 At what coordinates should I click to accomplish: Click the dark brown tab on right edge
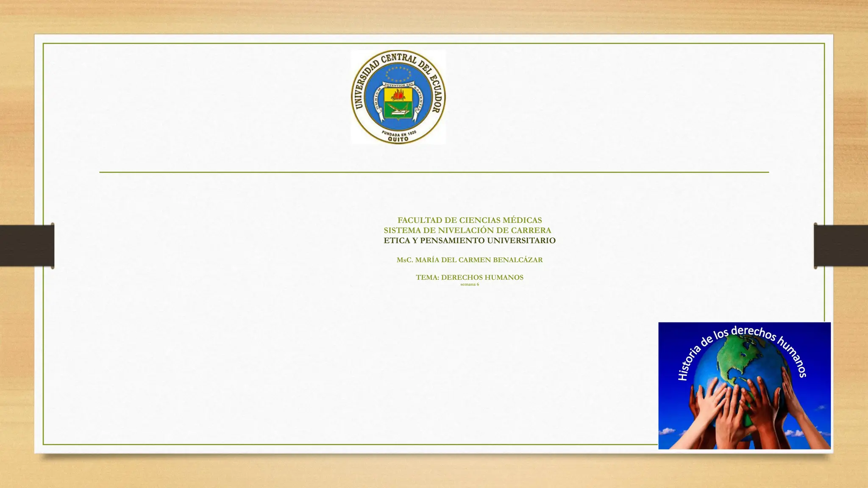pyautogui.click(x=840, y=246)
